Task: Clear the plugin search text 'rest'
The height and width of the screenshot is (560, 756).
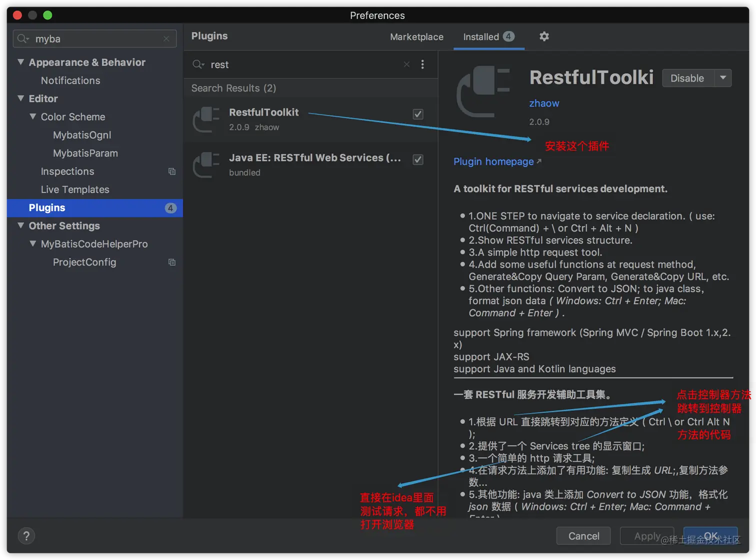Action: tap(407, 65)
